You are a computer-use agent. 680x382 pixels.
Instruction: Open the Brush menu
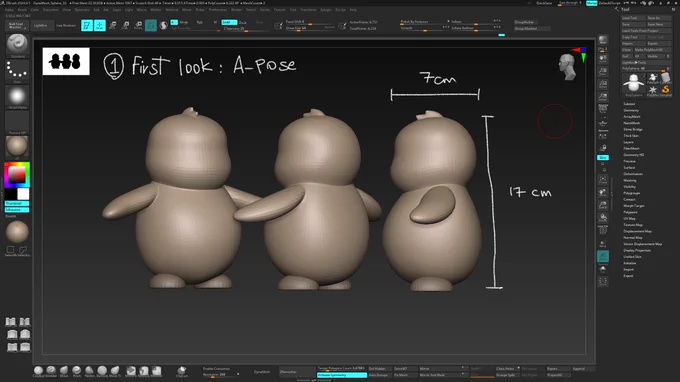[x=22, y=10]
